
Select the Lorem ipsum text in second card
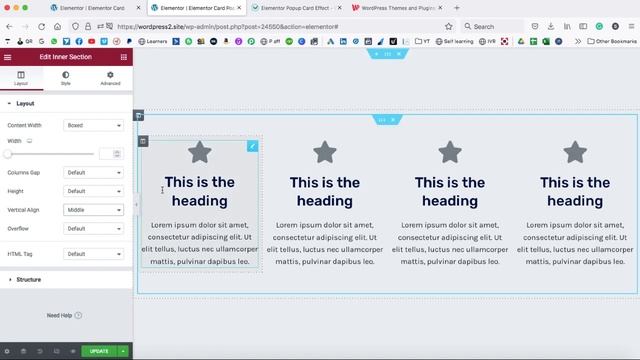click(x=325, y=243)
